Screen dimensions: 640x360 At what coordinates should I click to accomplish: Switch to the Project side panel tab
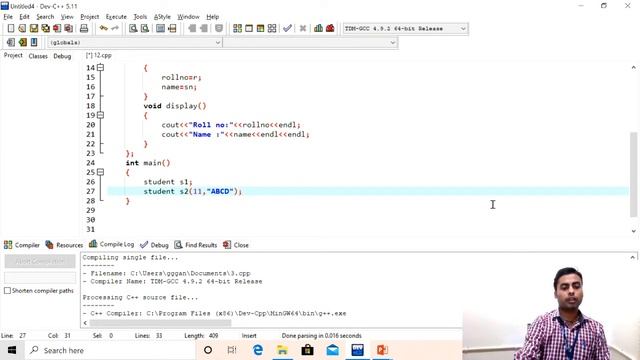click(x=13, y=56)
